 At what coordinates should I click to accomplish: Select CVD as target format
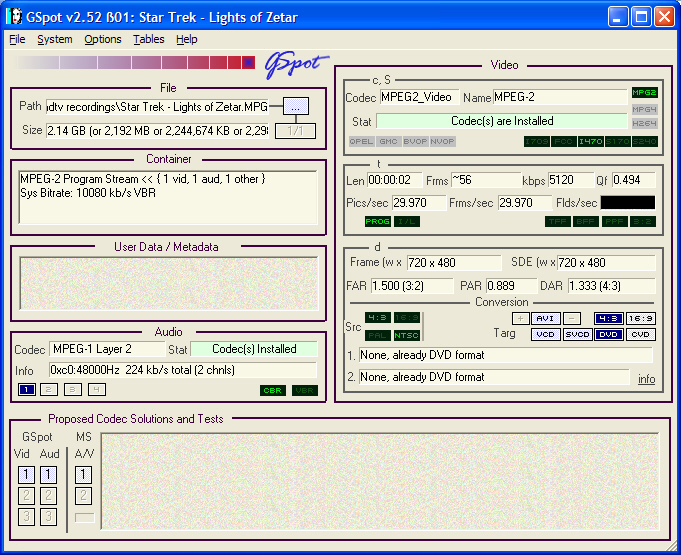[x=641, y=335]
